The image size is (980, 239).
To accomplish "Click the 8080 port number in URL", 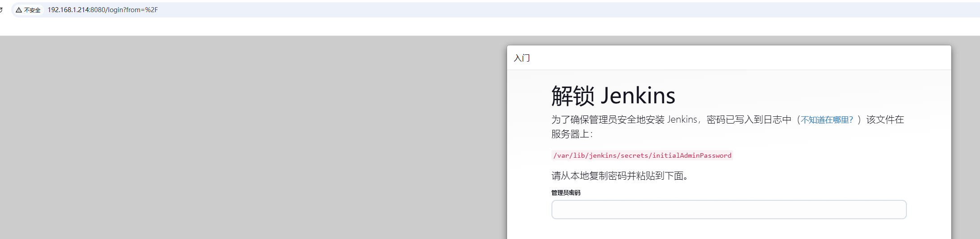I will tap(97, 10).
